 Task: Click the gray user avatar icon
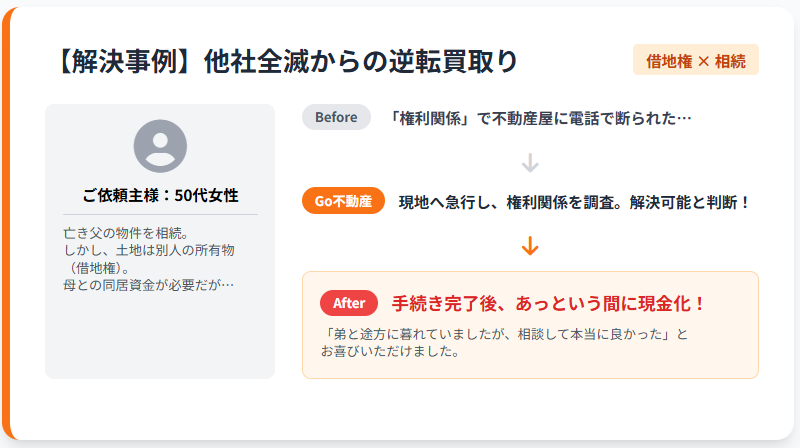click(160, 146)
